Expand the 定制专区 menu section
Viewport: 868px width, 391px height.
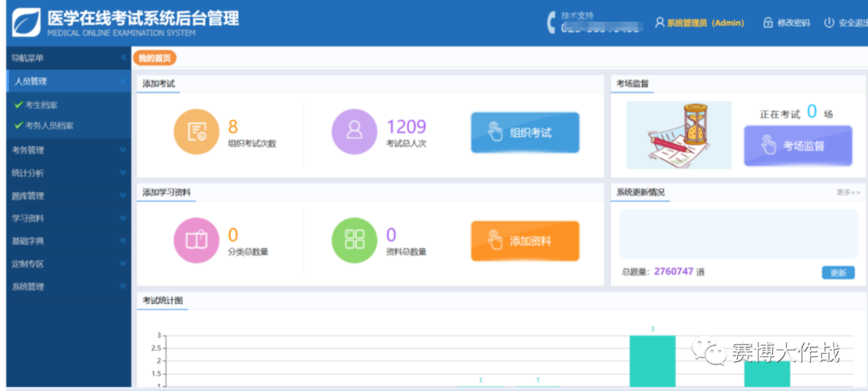[x=123, y=264]
